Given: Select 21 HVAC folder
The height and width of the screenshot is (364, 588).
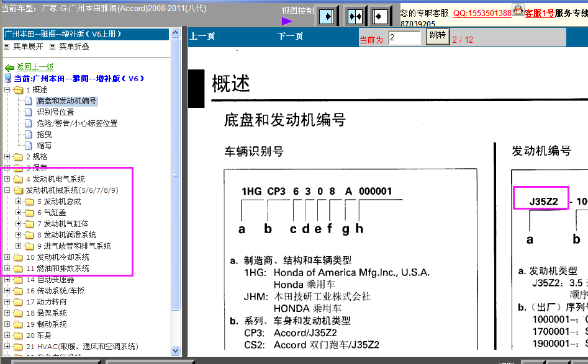Looking at the screenshot, I should 82,347.
